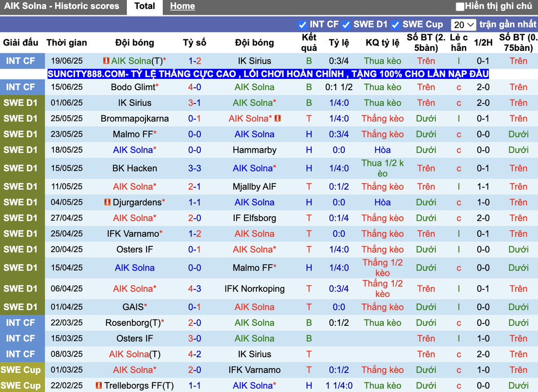Image resolution: width=538 pixels, height=392 pixels.
Task: Click the 1/2H column header
Action: pyautogui.click(x=483, y=43)
